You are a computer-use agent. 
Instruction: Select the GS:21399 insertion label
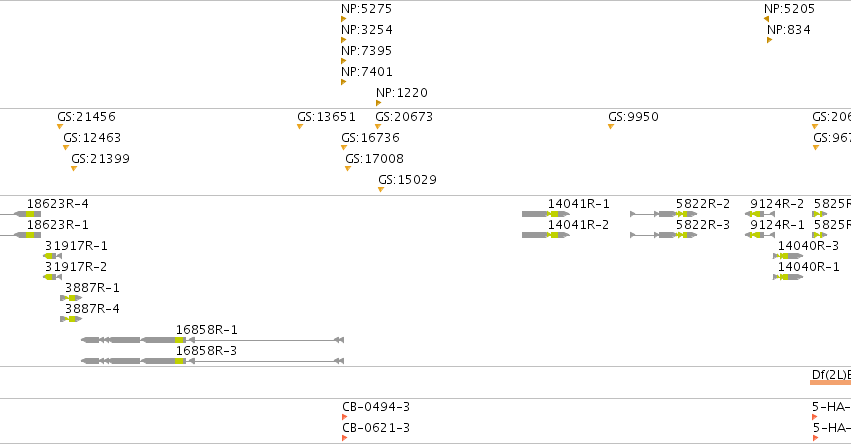[x=100, y=159]
